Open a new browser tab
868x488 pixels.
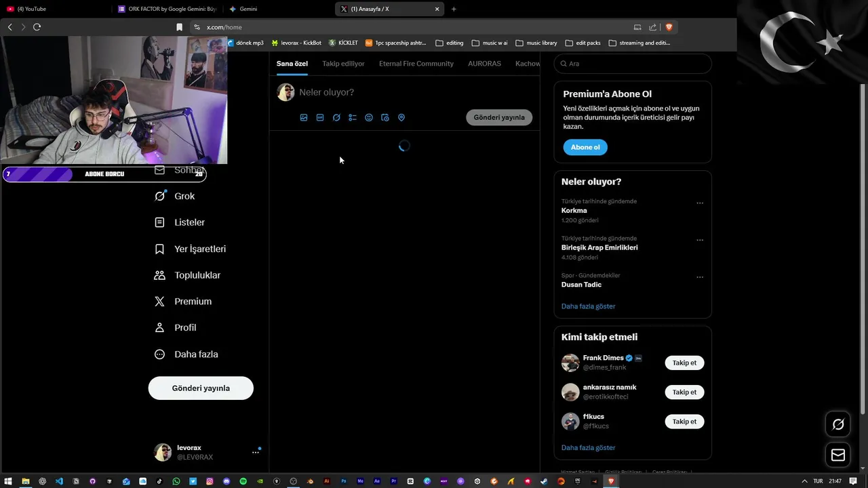tap(454, 9)
